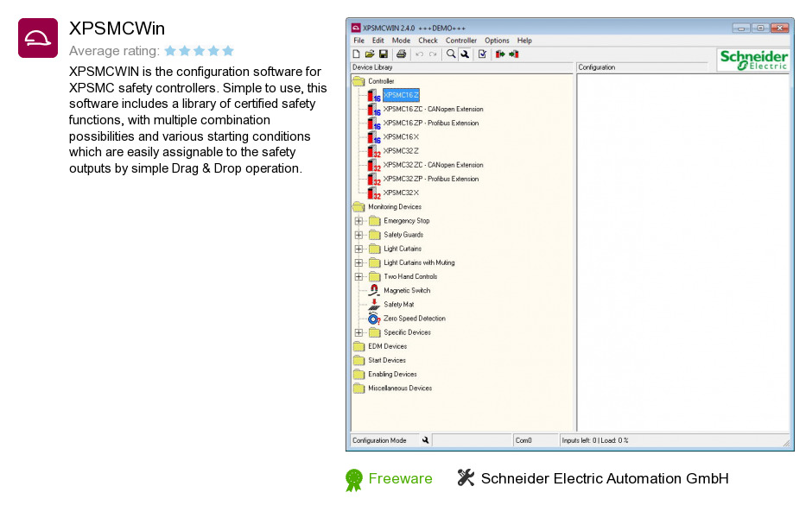This screenshot has height=518, width=812.
Task: Expand the Emergency Stop folder
Action: point(358,221)
